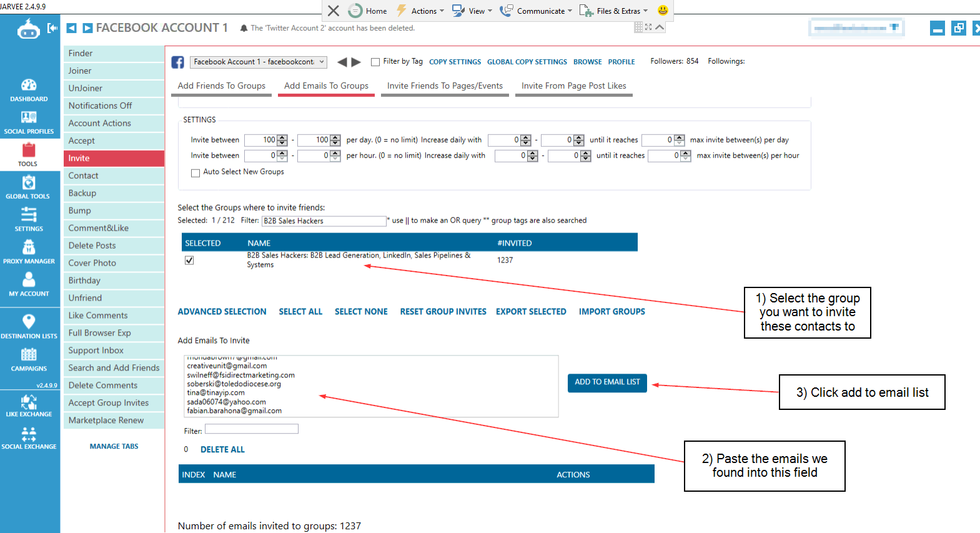Image resolution: width=980 pixels, height=533 pixels.
Task: Open Home in the remote toolbar
Action: (368, 11)
